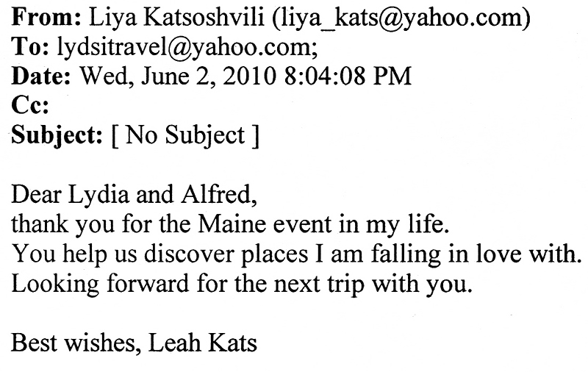This screenshot has height=372, width=588.
Task: Click the [ No Subject ] text
Action: (x=186, y=136)
